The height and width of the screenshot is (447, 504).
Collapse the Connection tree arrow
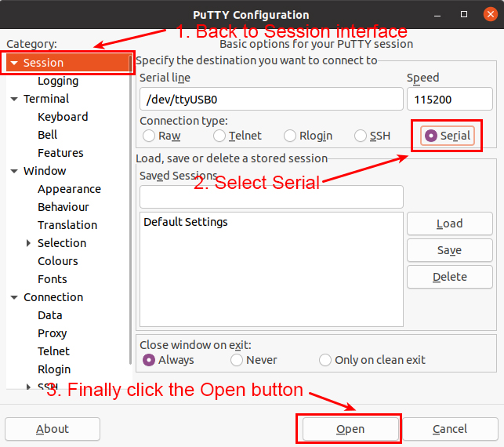[14, 297]
